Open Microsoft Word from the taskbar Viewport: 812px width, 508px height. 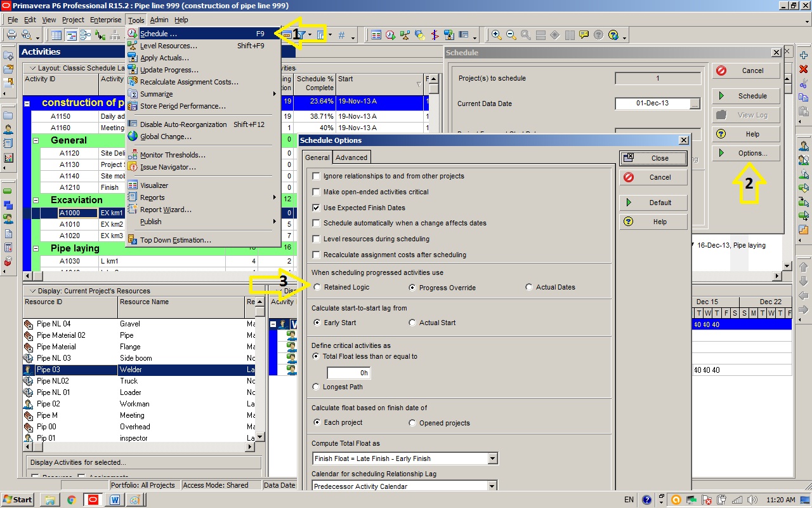115,500
